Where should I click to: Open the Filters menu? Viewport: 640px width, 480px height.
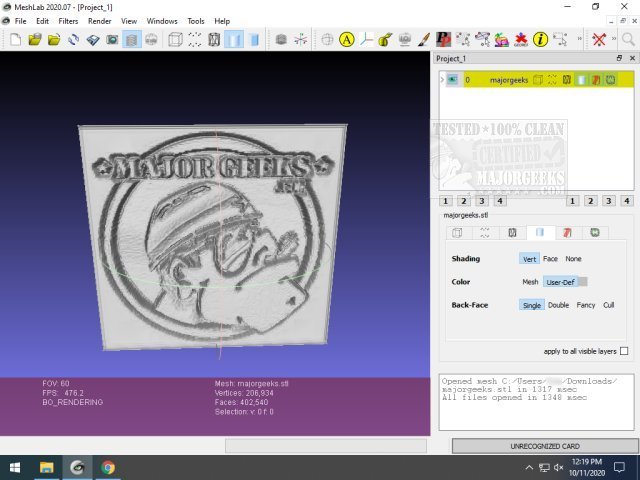(x=68, y=21)
